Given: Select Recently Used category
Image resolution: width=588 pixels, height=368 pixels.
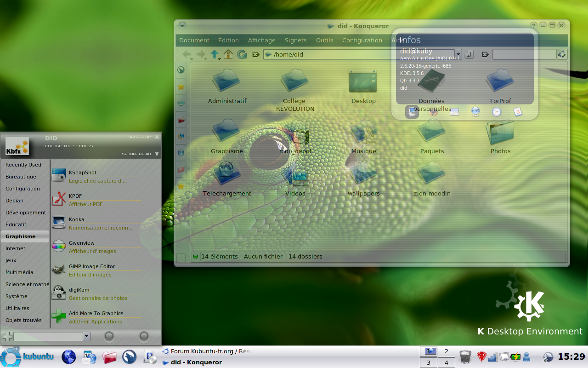Looking at the screenshot, I should coord(25,165).
